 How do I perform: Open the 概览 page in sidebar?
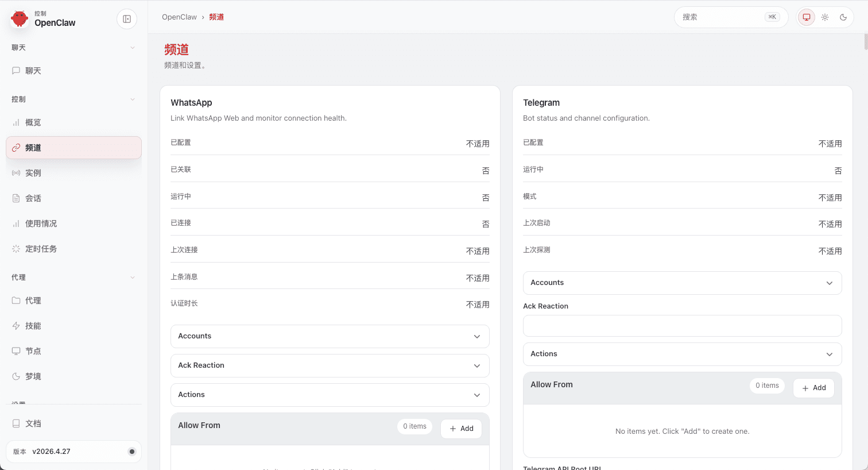tap(73, 122)
